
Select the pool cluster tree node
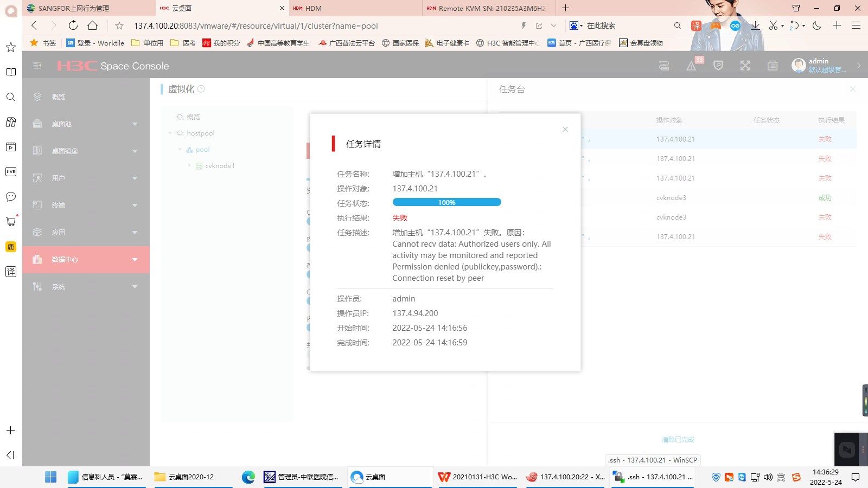202,150
